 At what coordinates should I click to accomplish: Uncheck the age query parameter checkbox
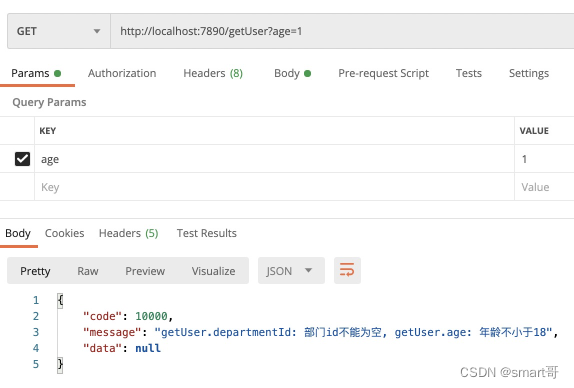coord(22,159)
